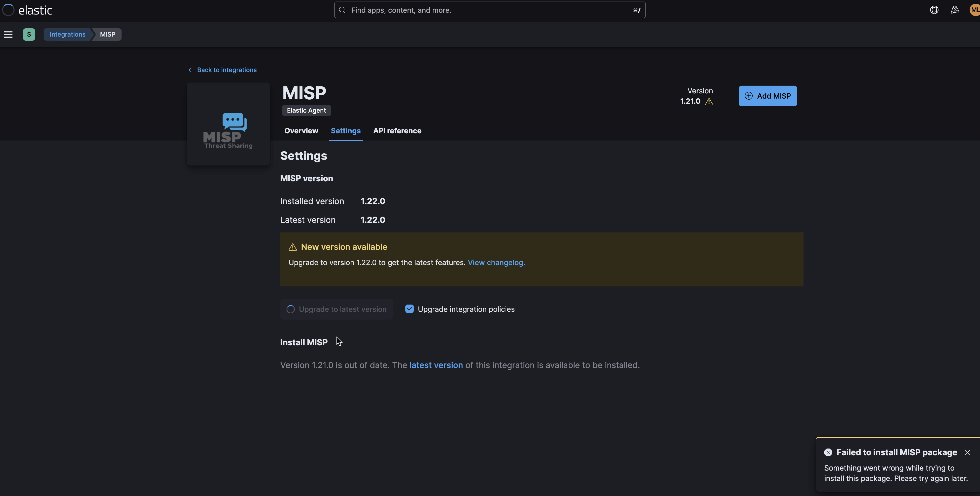Screen dimensions: 980x496
Task: Click the search magnifier icon
Action: [x=342, y=10]
